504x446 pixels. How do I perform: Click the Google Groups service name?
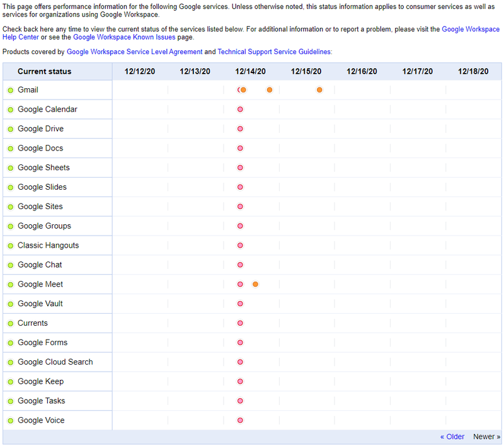(x=44, y=226)
